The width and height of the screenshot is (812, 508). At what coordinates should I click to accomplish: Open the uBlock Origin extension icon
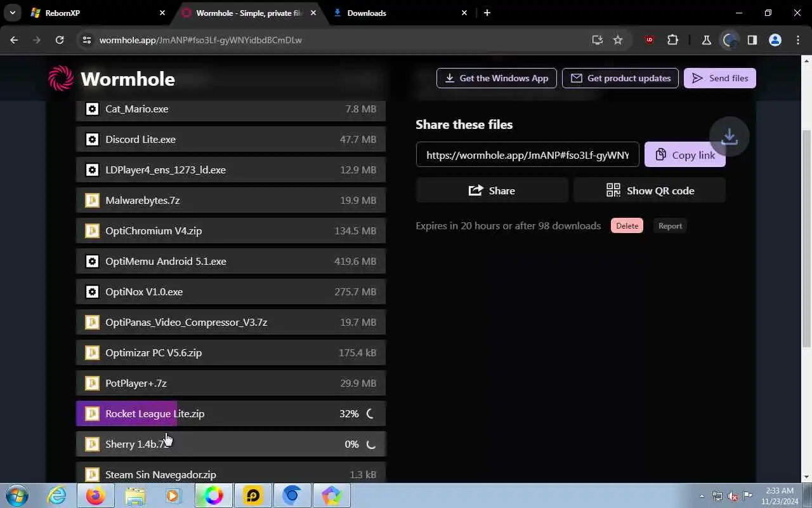[x=649, y=40]
